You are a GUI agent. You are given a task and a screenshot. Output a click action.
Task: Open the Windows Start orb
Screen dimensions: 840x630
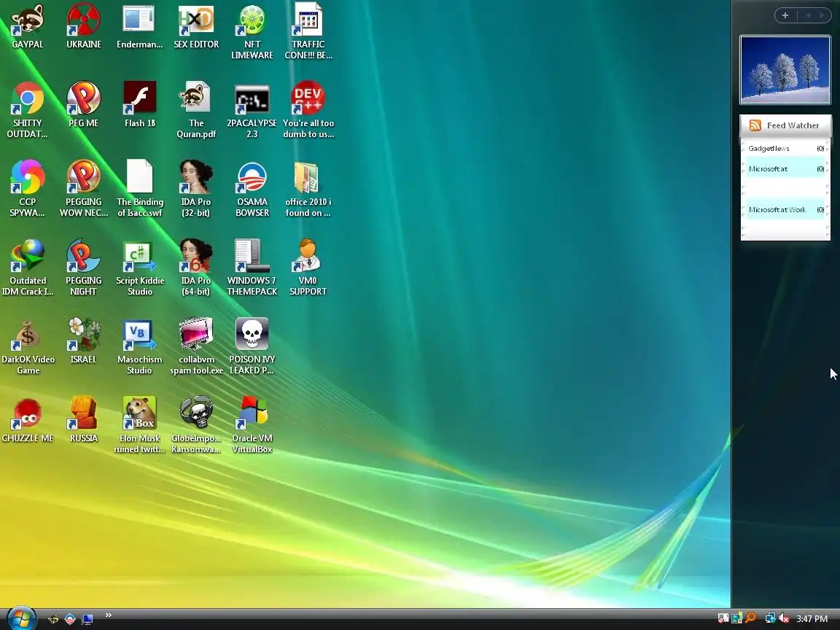21,619
